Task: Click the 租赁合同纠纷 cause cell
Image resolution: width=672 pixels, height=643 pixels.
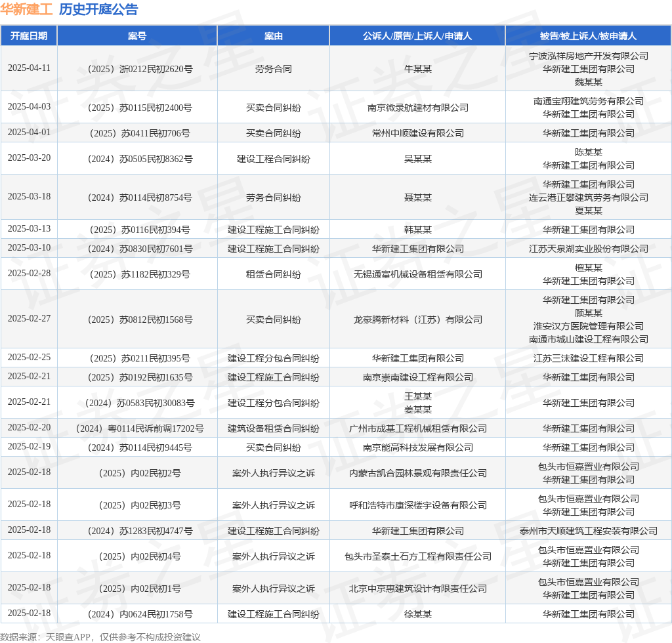Action: click(274, 274)
